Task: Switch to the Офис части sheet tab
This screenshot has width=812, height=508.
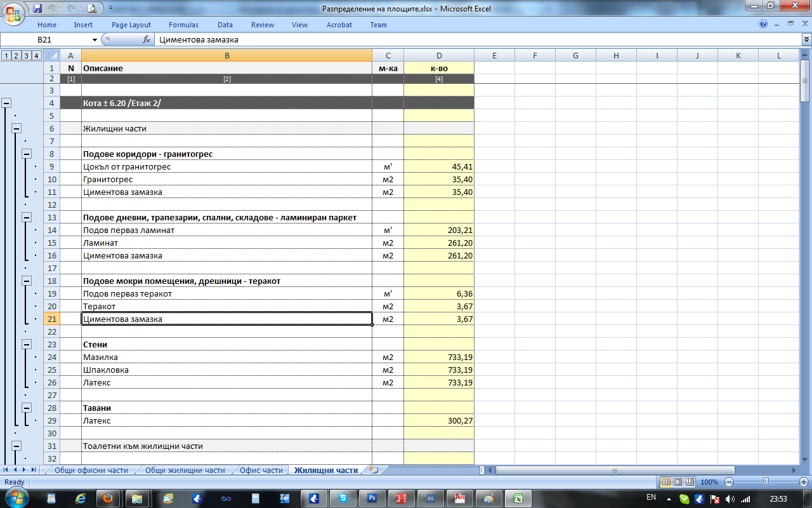Action: pyautogui.click(x=261, y=471)
